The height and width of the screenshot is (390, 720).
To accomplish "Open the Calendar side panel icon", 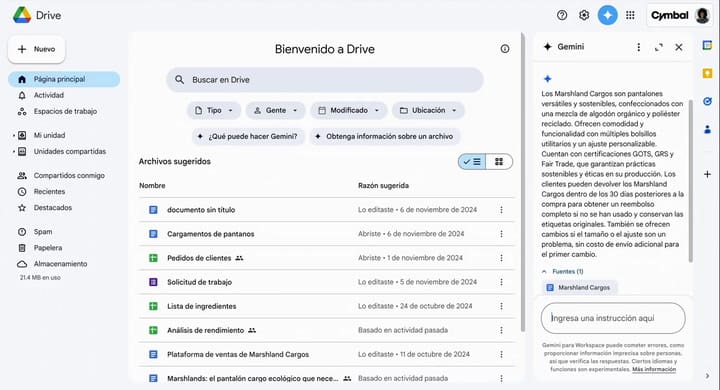I will click(x=707, y=45).
